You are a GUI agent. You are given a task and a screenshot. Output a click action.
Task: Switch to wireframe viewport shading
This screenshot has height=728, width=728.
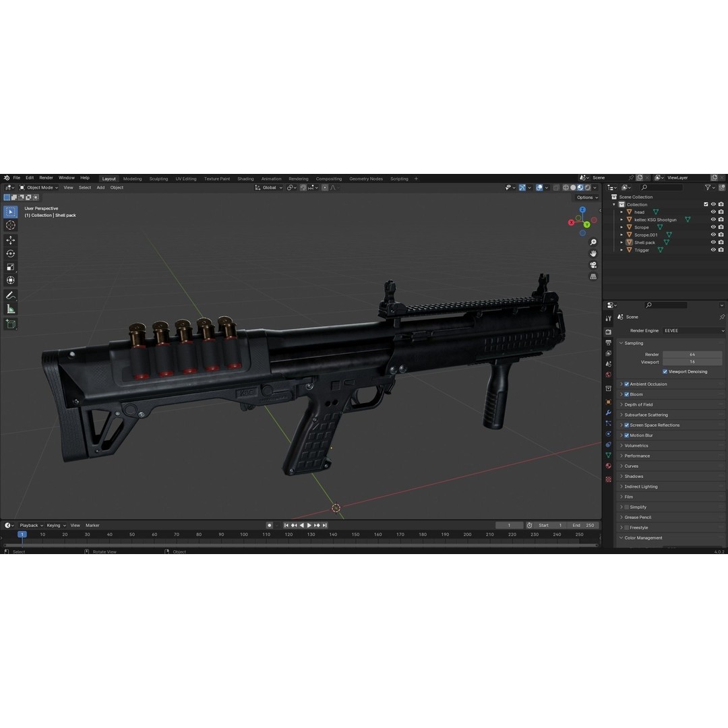pos(566,187)
